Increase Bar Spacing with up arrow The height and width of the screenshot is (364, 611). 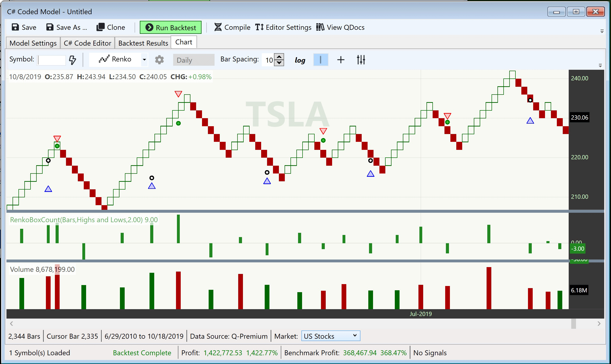coord(279,57)
